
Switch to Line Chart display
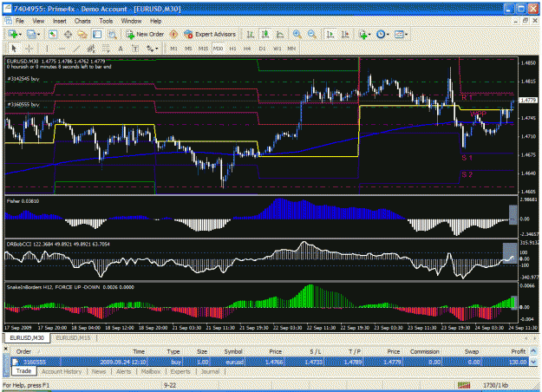[280, 34]
